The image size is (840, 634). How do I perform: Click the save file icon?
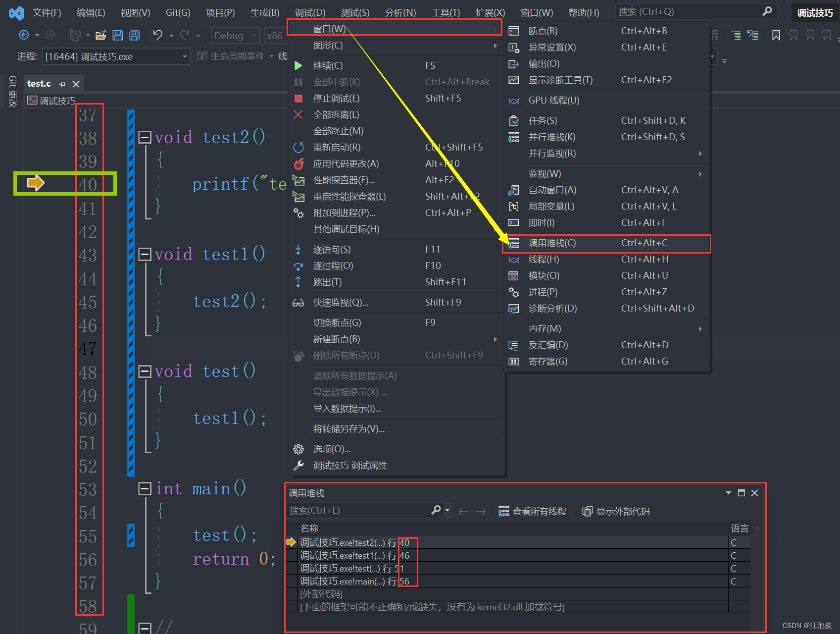tap(118, 35)
